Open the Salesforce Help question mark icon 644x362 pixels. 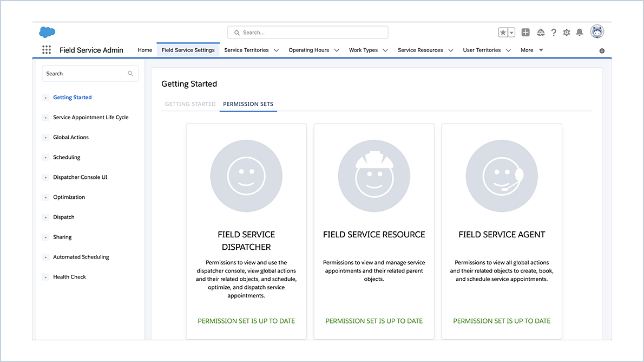(x=553, y=33)
